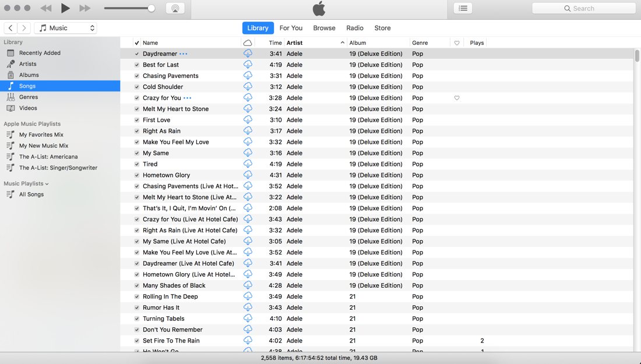Switch to the For You tab
The width and height of the screenshot is (641, 364).
pyautogui.click(x=290, y=27)
